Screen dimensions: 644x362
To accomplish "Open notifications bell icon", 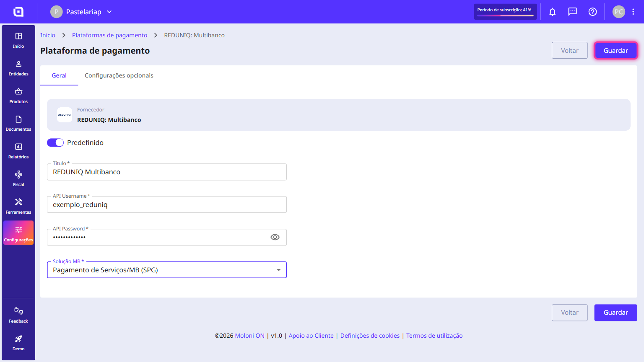I will pyautogui.click(x=553, y=12).
